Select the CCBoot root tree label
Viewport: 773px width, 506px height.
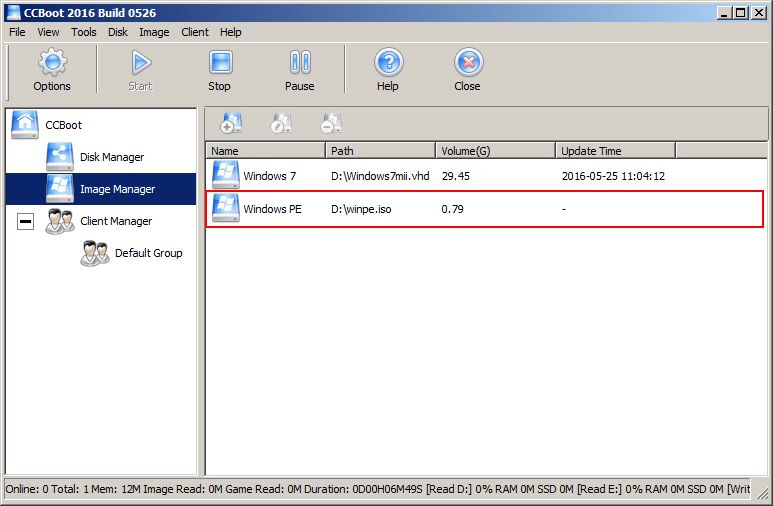64,125
